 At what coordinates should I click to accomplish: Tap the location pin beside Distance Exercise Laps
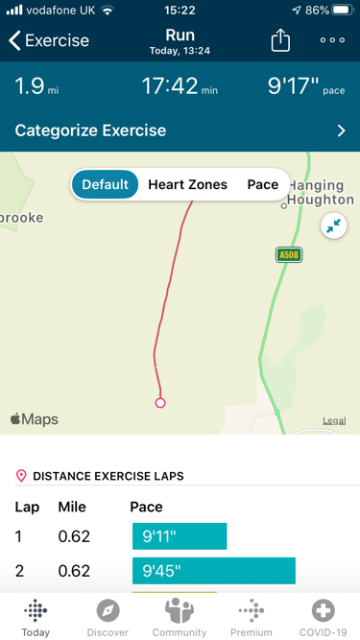click(x=21, y=476)
